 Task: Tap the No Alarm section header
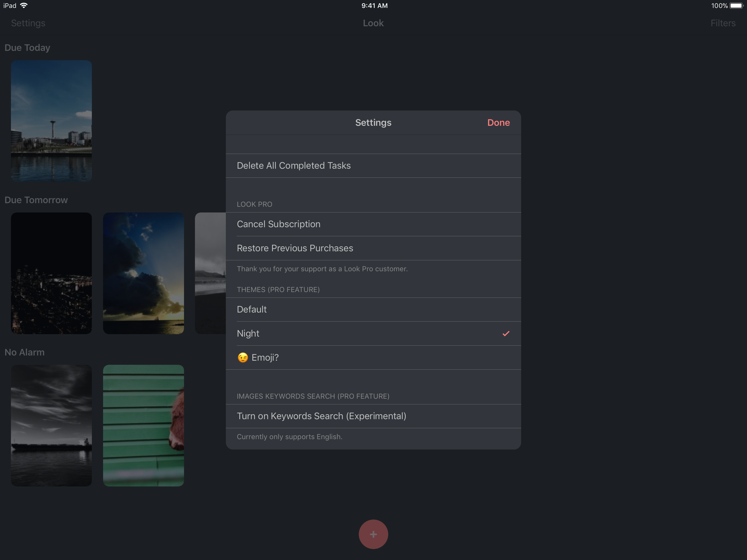pos(25,352)
